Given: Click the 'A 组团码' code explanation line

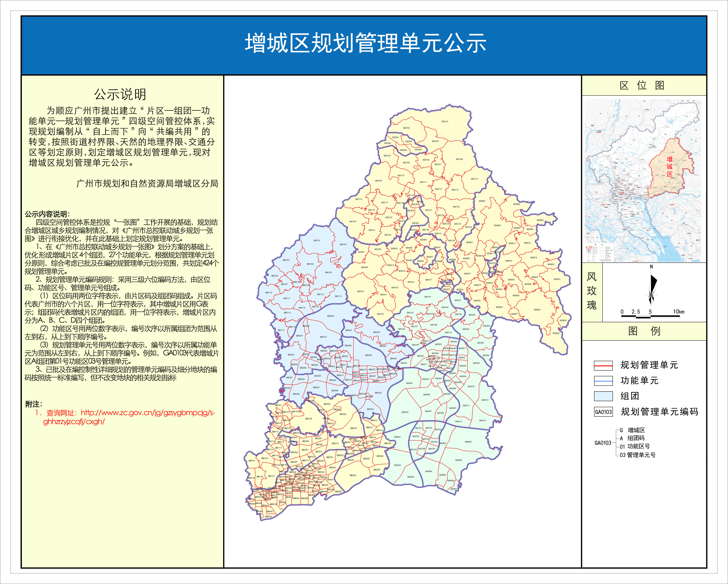Looking at the screenshot, I should click(x=632, y=438).
